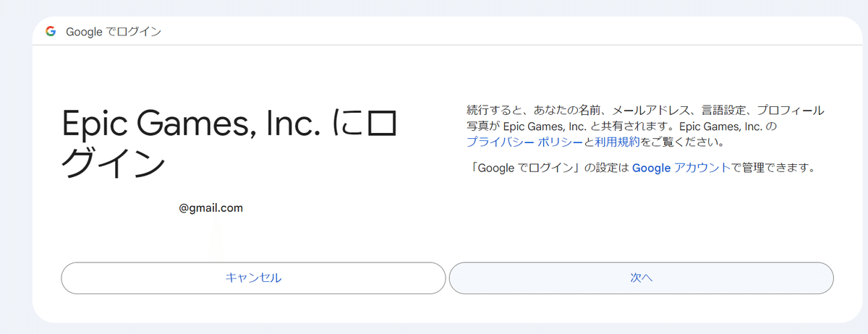Click the dialog header bar beside the title

tap(506, 32)
